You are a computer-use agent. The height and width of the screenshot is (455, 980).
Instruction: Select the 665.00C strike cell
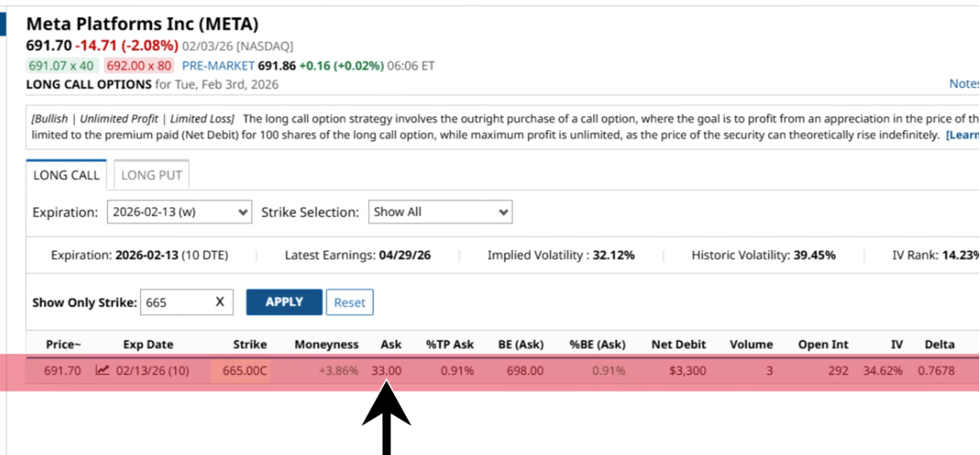(245, 370)
